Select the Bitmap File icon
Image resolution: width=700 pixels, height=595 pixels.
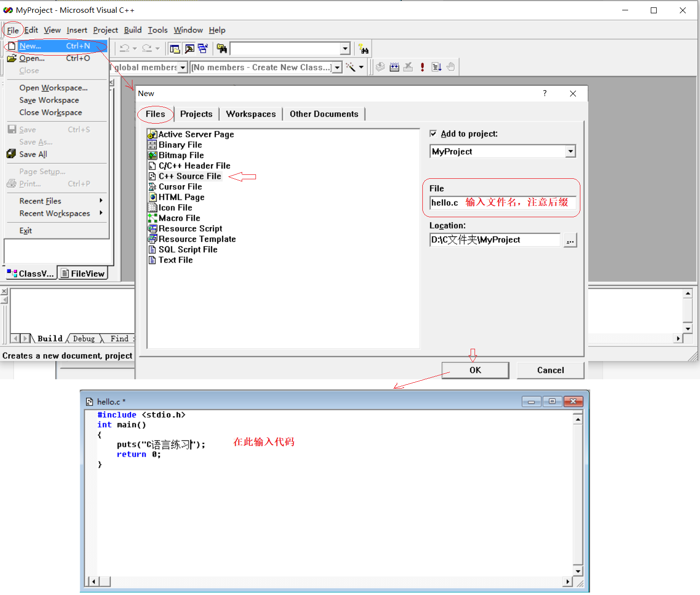[152, 155]
